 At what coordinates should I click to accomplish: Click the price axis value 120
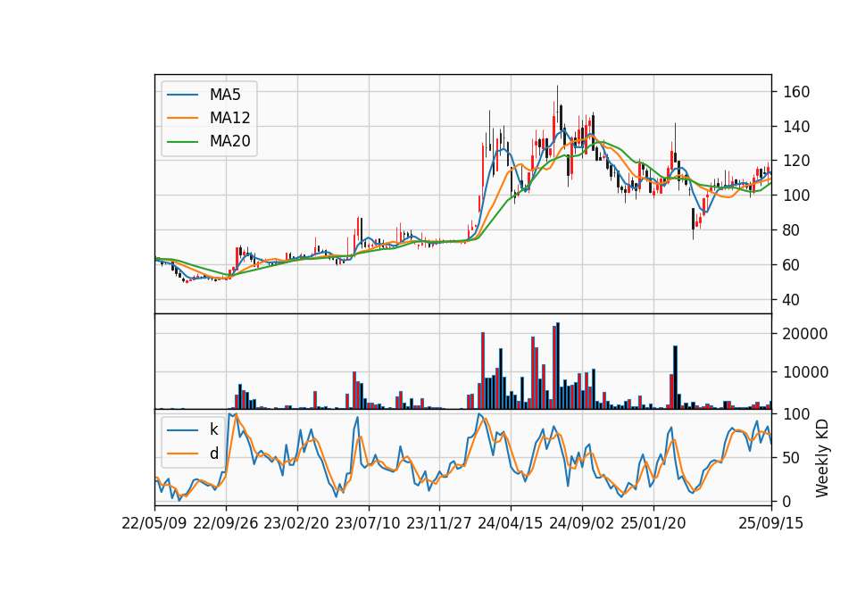point(796,161)
